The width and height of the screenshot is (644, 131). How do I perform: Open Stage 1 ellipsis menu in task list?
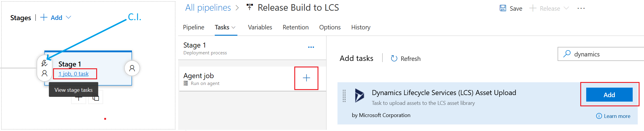click(311, 47)
